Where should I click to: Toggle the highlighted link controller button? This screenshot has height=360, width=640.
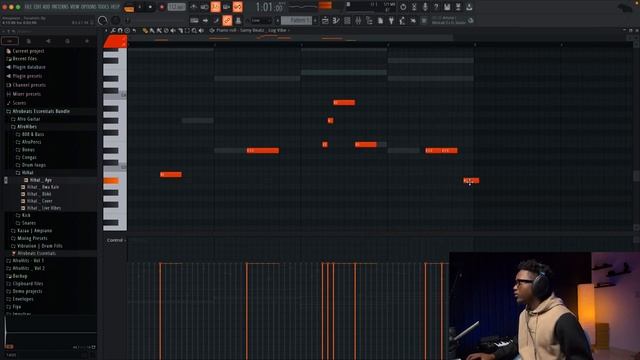[227, 20]
